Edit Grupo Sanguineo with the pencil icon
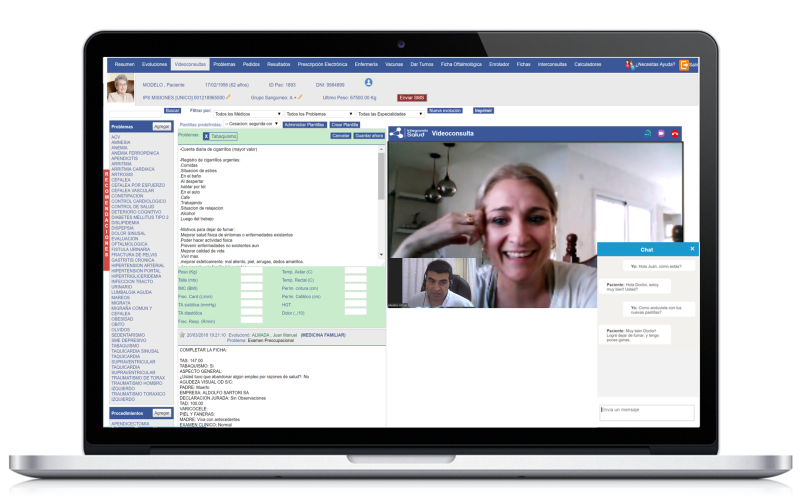The height and width of the screenshot is (500, 800). [300, 97]
